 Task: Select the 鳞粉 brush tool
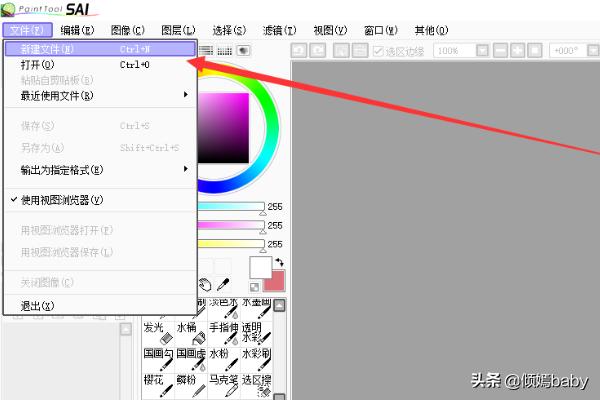coord(191,386)
